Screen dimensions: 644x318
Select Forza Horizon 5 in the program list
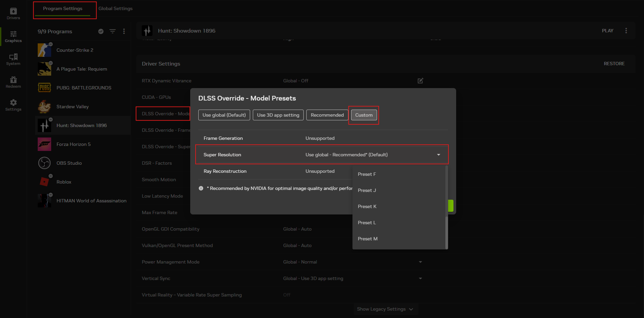click(73, 144)
